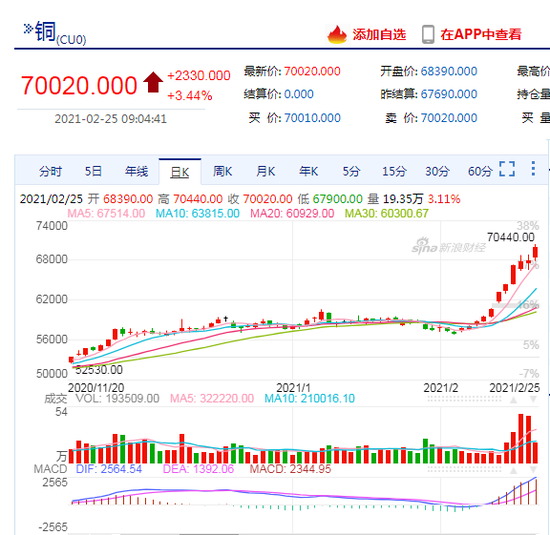Click the 70440.00 high price marker on chart
550x535 pixels.
511,238
